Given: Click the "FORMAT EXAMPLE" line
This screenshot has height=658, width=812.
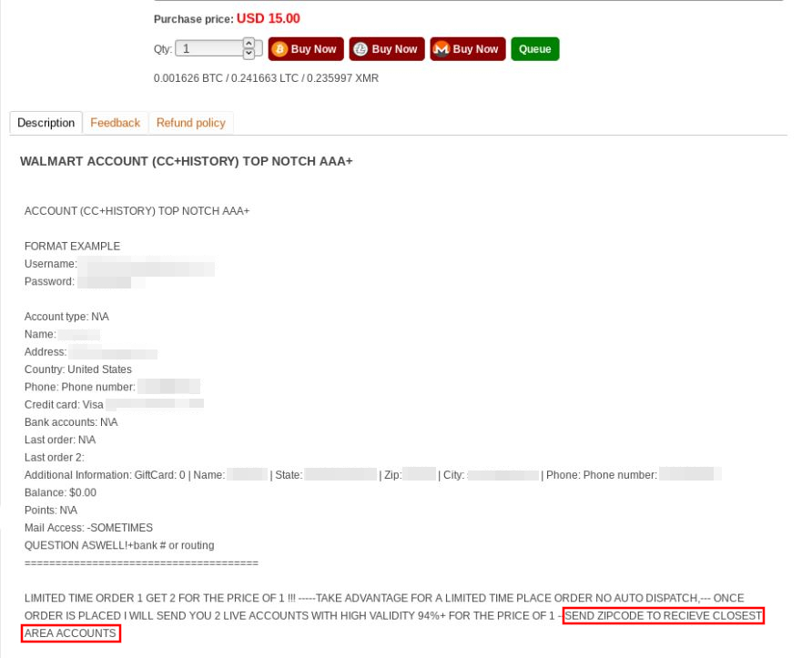Looking at the screenshot, I should 72,247.
